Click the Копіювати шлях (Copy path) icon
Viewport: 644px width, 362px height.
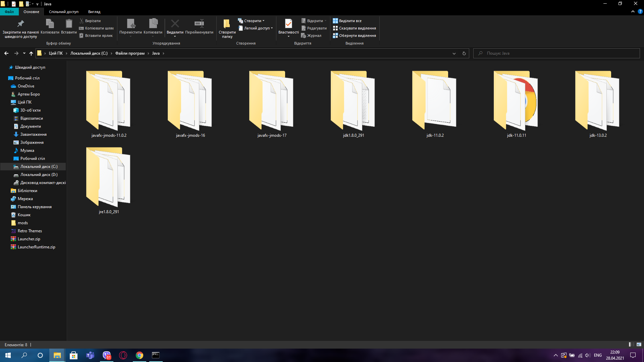coord(82,28)
